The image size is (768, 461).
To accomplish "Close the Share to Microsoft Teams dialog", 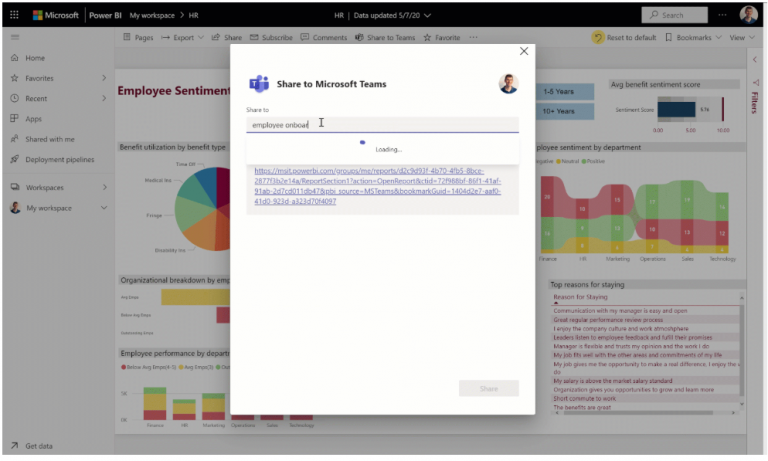I will pyautogui.click(x=524, y=51).
